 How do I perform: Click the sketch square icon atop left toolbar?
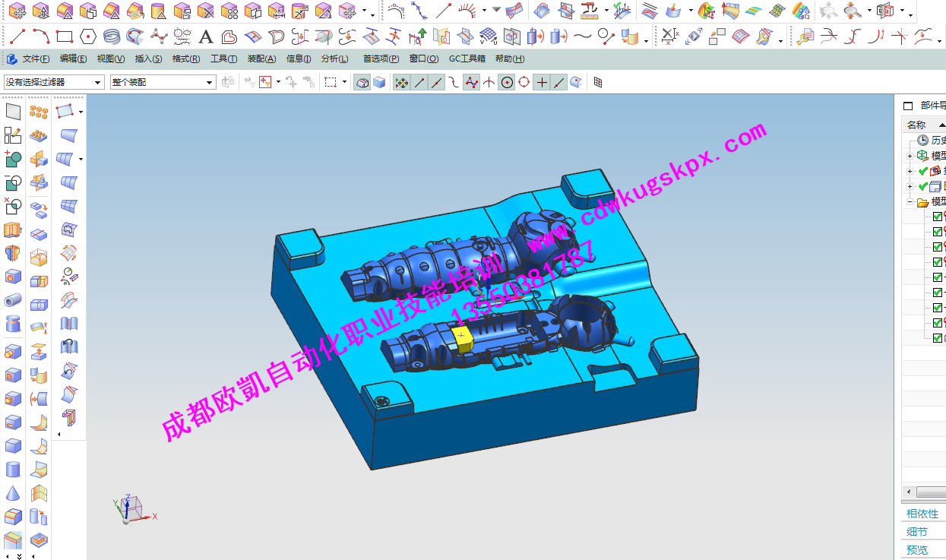pyautogui.click(x=13, y=112)
